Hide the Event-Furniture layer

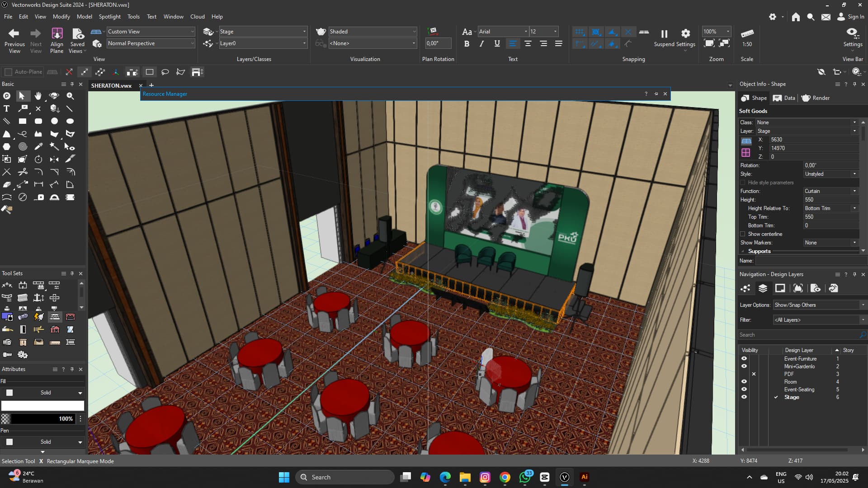click(x=745, y=358)
